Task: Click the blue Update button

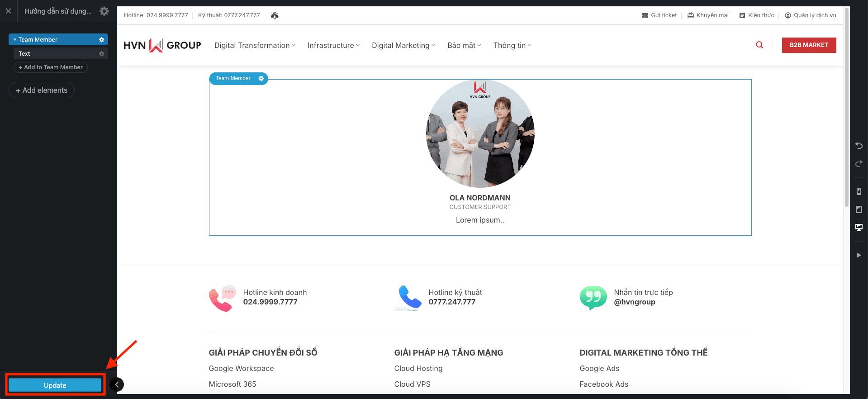Action: tap(55, 385)
